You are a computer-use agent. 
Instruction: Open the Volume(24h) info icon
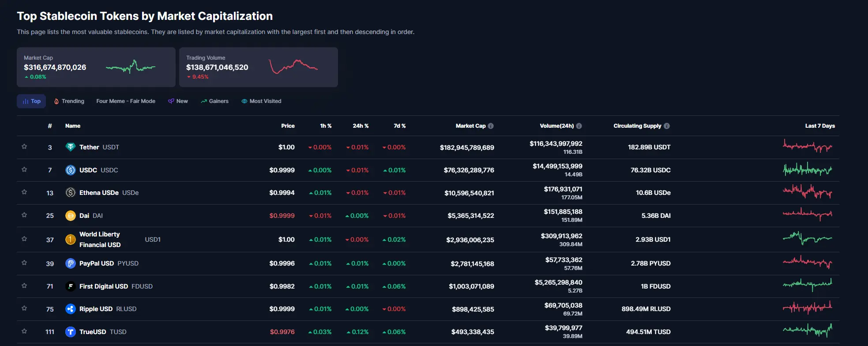(579, 126)
